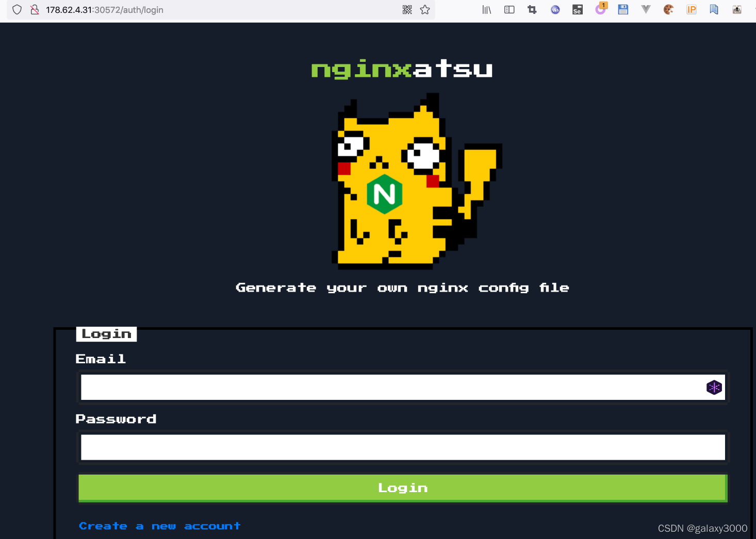This screenshot has width=756, height=539.
Task: Click the Email input field
Action: click(x=403, y=387)
